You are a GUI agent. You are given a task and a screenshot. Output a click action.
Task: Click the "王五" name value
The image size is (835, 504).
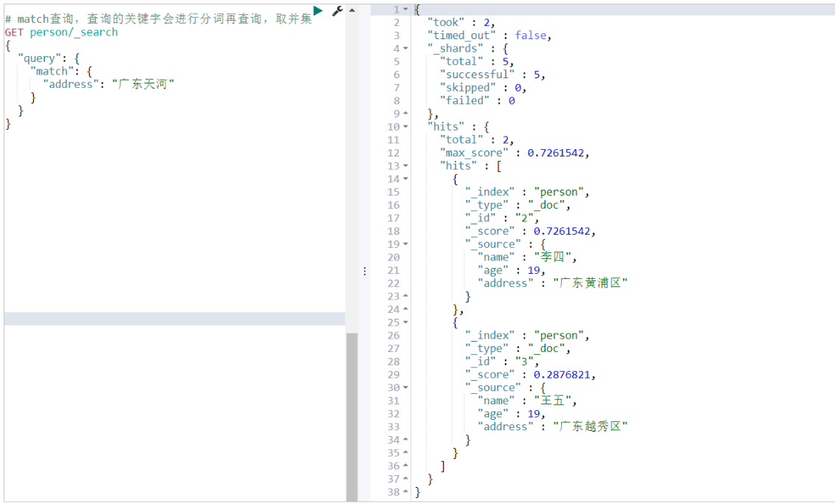(552, 401)
